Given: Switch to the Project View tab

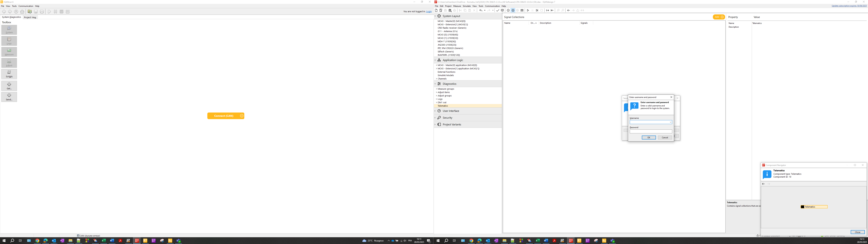Looking at the screenshot, I should pyautogui.click(x=30, y=17).
